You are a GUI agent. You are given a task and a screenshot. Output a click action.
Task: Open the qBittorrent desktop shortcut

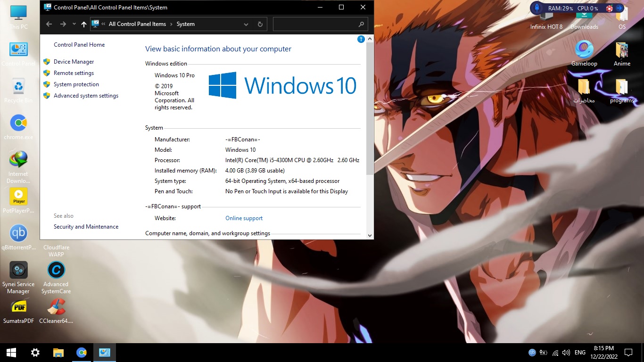[18, 238]
